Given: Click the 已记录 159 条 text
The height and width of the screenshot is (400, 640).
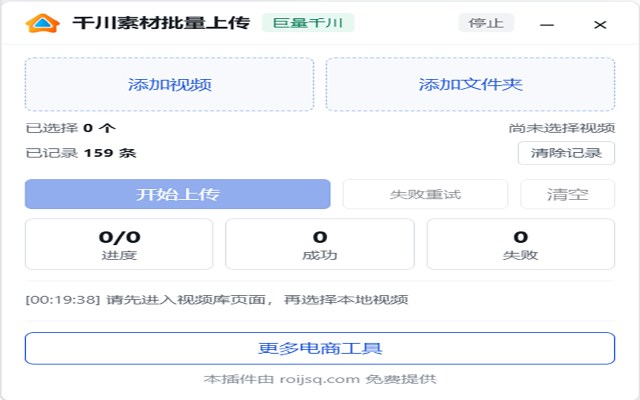Looking at the screenshot, I should point(81,153).
